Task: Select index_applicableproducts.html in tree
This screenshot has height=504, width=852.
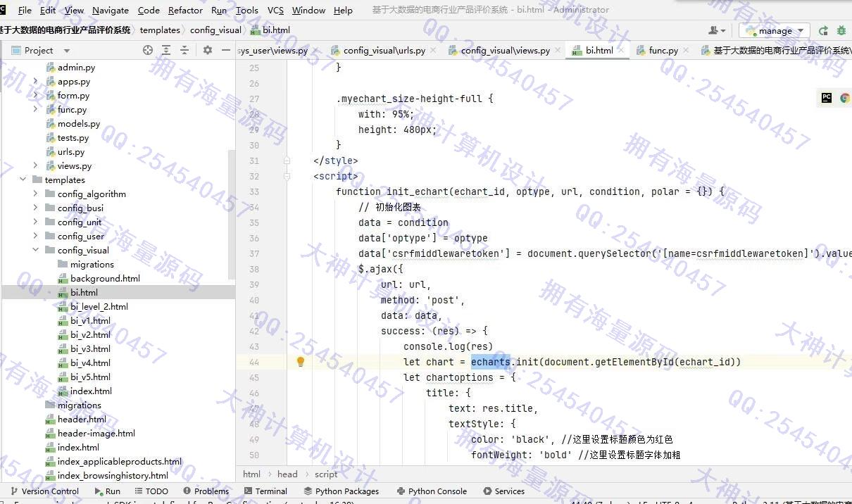Action: (119, 461)
